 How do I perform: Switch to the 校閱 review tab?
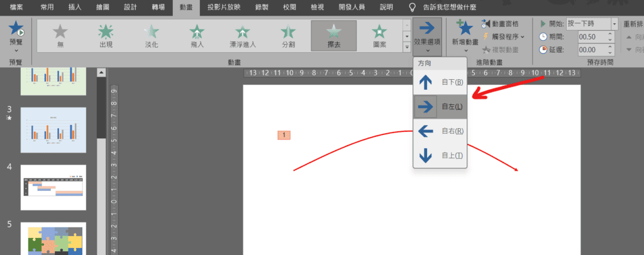[289, 8]
